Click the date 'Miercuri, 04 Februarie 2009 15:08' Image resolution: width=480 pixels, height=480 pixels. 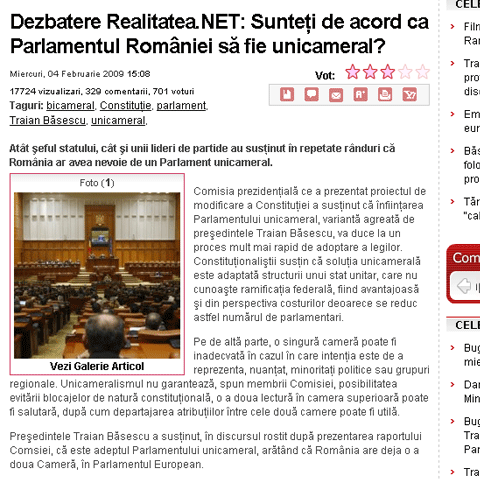pyautogui.click(x=80, y=74)
